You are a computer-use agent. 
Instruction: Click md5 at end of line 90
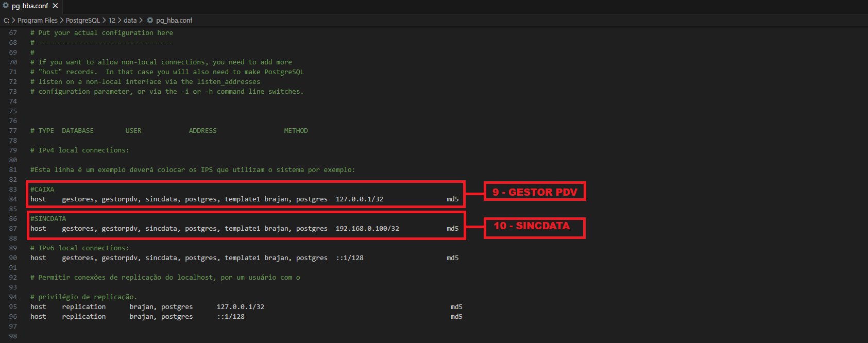(452, 258)
